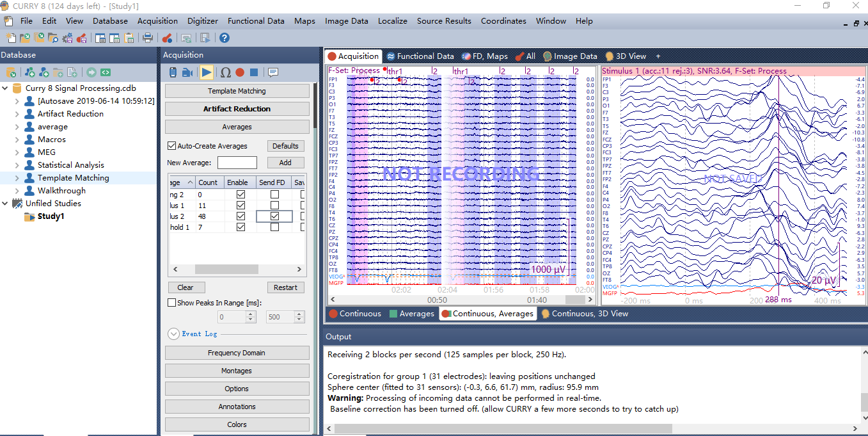Screen dimensions: 868x436
Task: Uncheck Send FD for the 'lus 2' row
Action: [x=274, y=216]
